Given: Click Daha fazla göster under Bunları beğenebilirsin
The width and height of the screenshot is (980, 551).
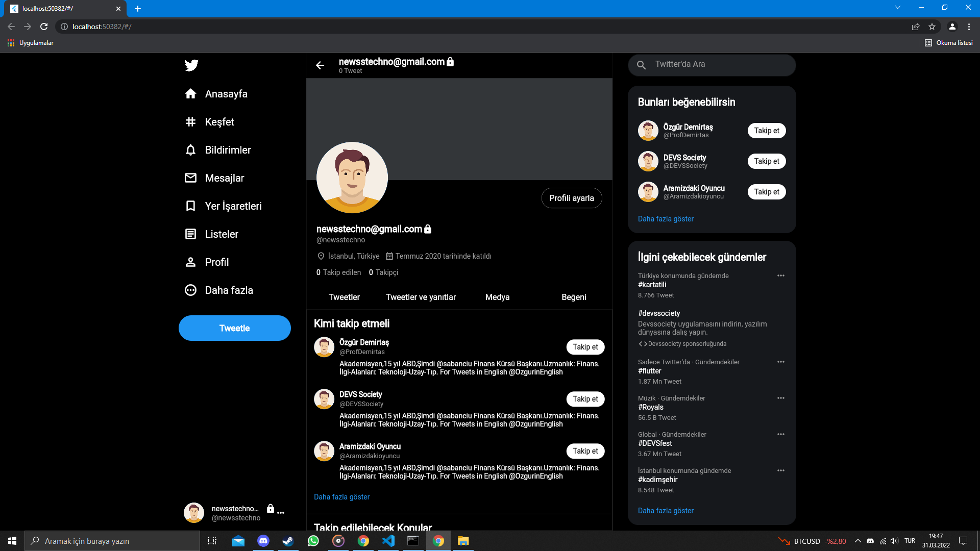Looking at the screenshot, I should (666, 219).
